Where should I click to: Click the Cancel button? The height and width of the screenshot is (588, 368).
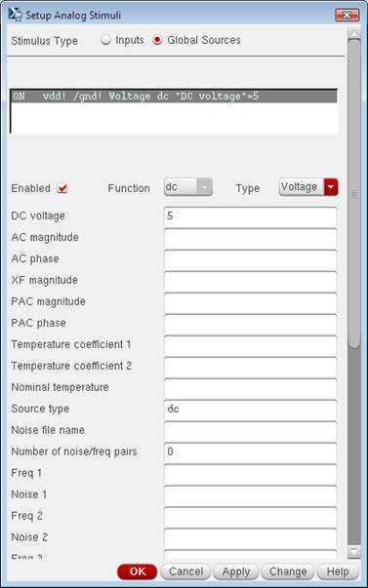click(185, 571)
